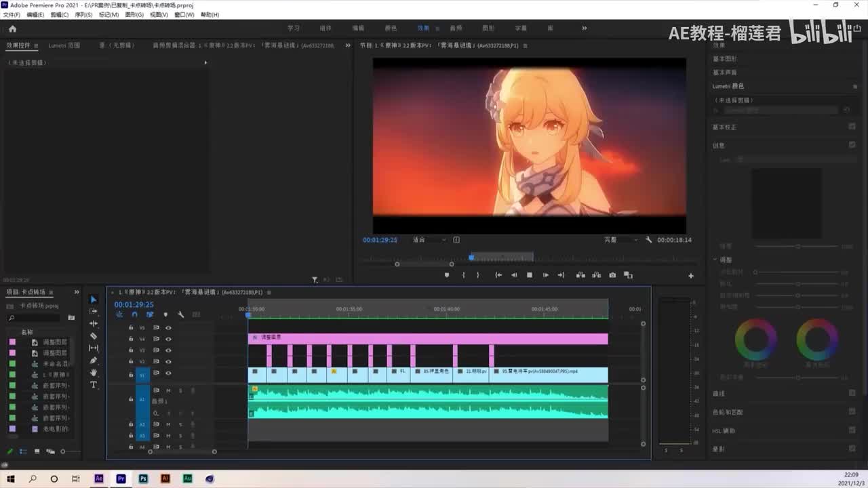
Task: Open button editor plus in monitor
Action: click(691, 276)
